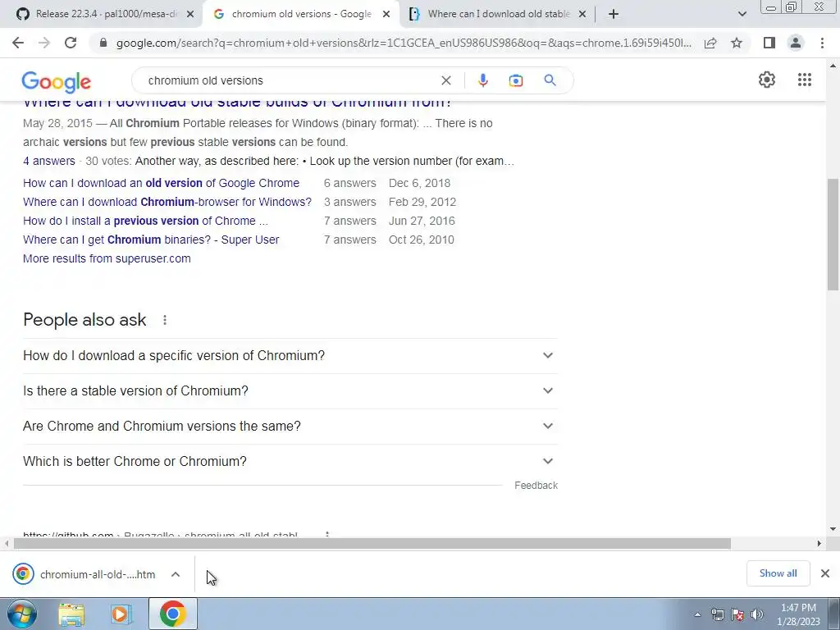Click the forward navigation arrow
Image resolution: width=840 pixels, height=630 pixels.
click(x=44, y=43)
